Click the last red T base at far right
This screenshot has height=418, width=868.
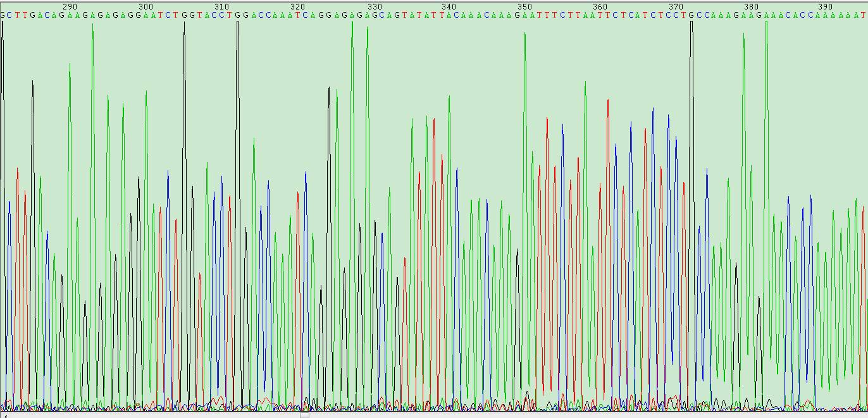click(x=864, y=15)
